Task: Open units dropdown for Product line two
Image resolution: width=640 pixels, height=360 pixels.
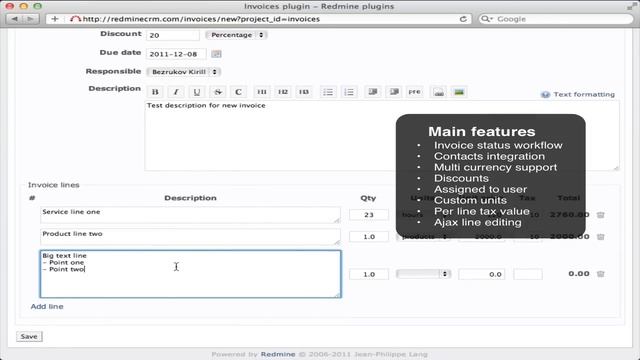Action: coord(423,237)
